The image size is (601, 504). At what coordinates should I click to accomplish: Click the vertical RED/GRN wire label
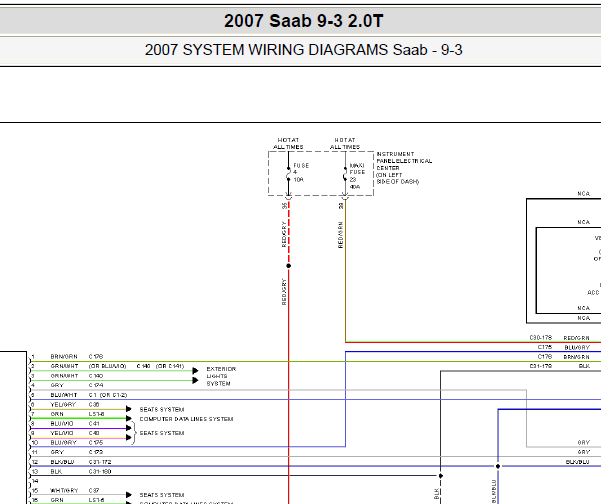click(340, 235)
